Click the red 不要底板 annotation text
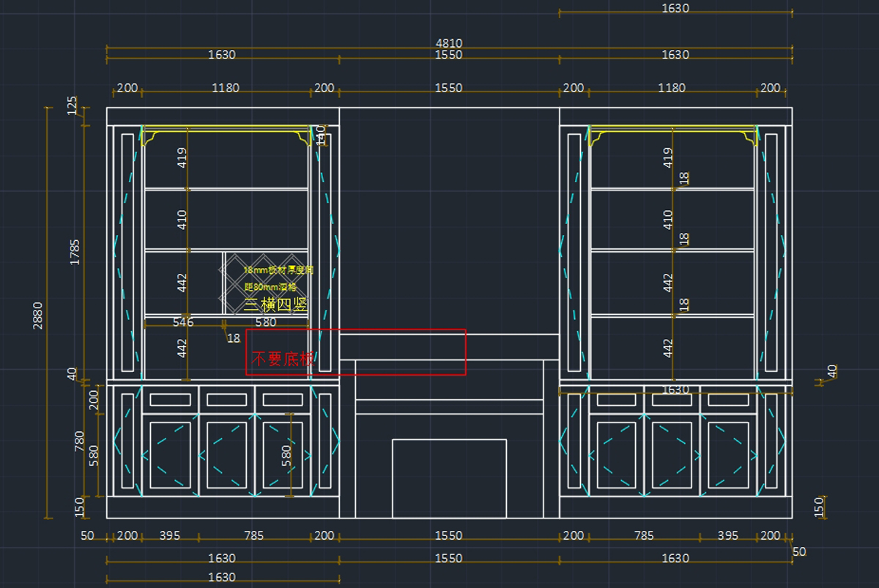The width and height of the screenshot is (879, 588). click(x=283, y=360)
